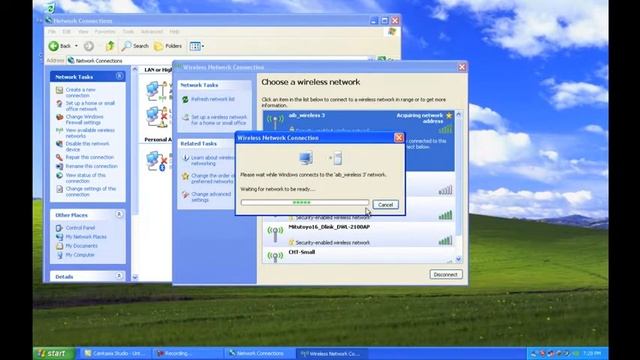Open the Edit menu
Screen dimensions: 640x360
click(x=66, y=31)
